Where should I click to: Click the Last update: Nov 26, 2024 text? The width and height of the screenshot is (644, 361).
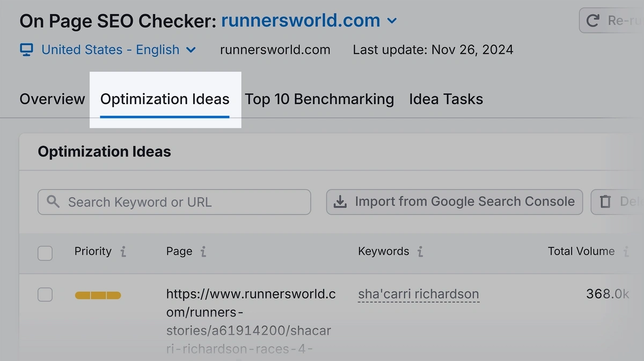(x=433, y=50)
